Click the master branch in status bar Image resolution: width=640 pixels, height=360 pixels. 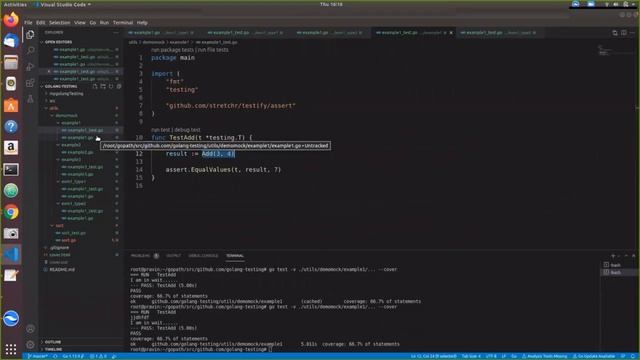[37, 356]
